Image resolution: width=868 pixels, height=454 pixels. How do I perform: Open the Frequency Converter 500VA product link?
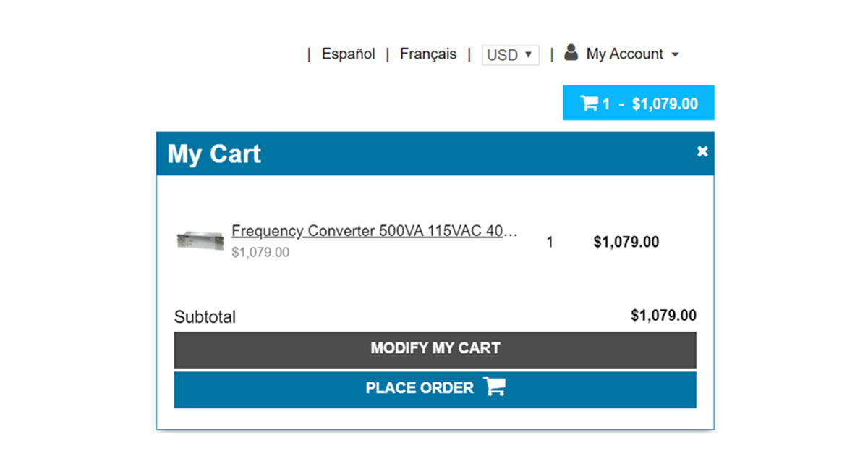coord(374,231)
